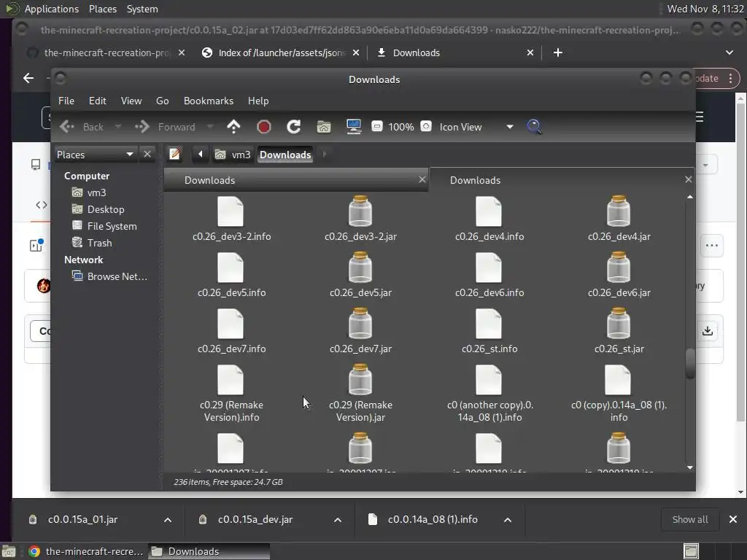Select c0.26_dev5.jar jar icon
This screenshot has height=560, width=747.
(360, 267)
